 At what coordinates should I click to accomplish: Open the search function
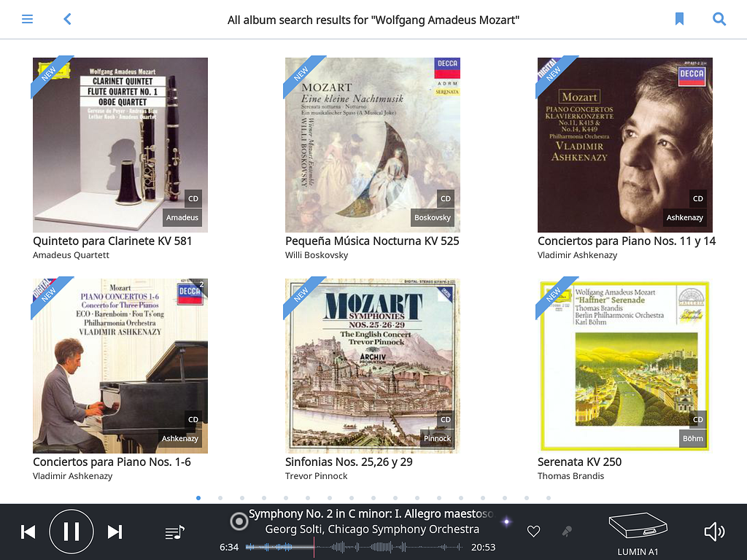click(719, 19)
